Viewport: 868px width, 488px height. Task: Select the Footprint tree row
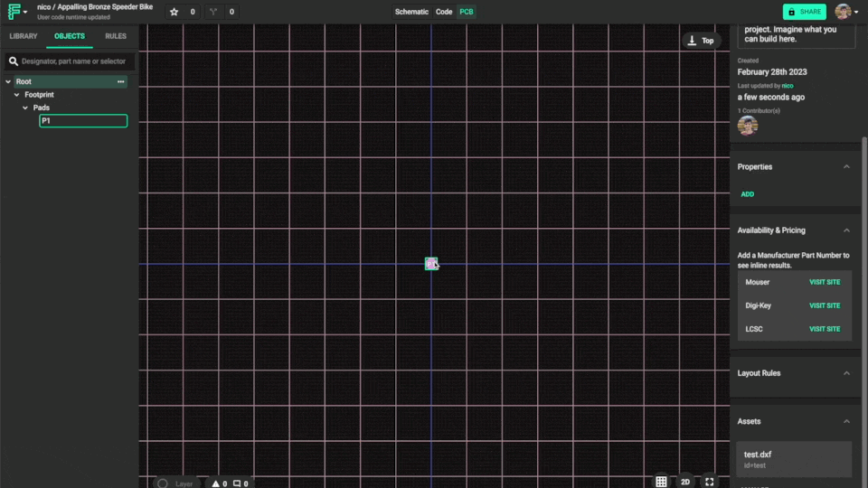pos(39,95)
